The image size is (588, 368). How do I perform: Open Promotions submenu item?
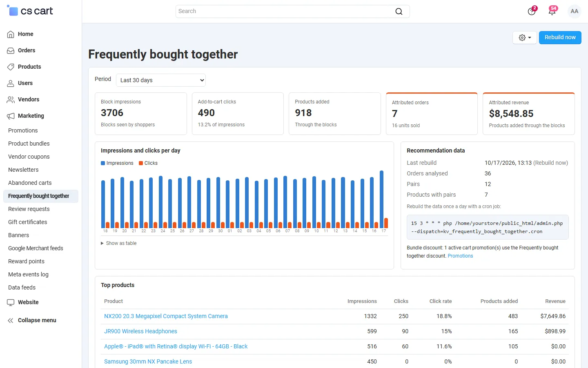[x=23, y=130]
